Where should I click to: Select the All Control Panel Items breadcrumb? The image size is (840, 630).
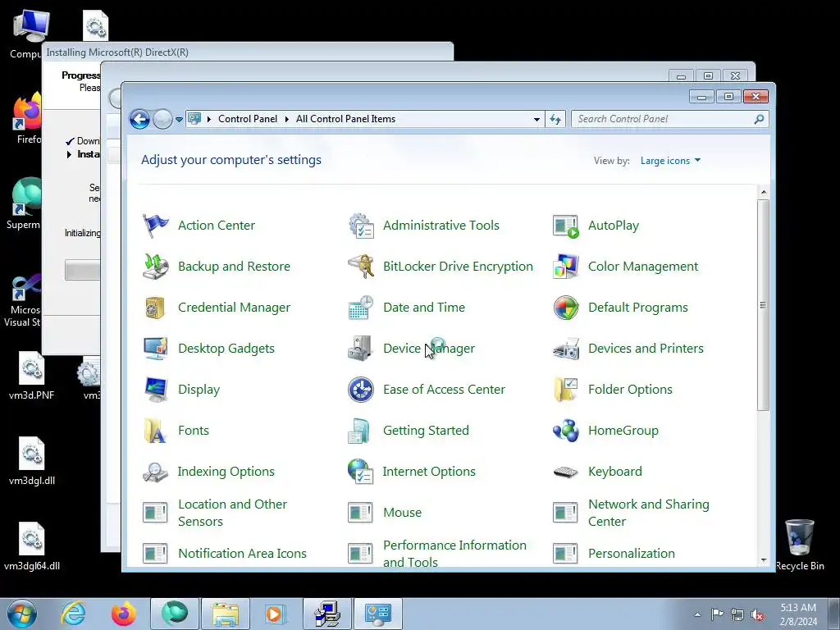tap(345, 119)
